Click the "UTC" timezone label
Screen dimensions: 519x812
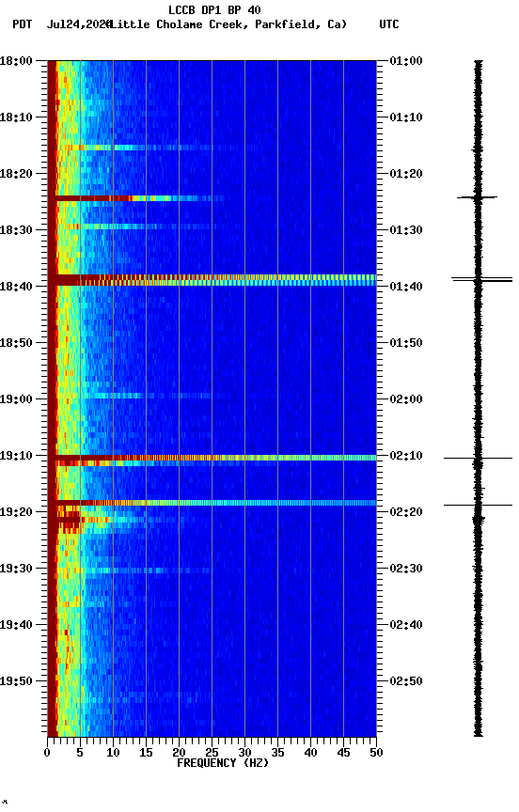point(389,24)
